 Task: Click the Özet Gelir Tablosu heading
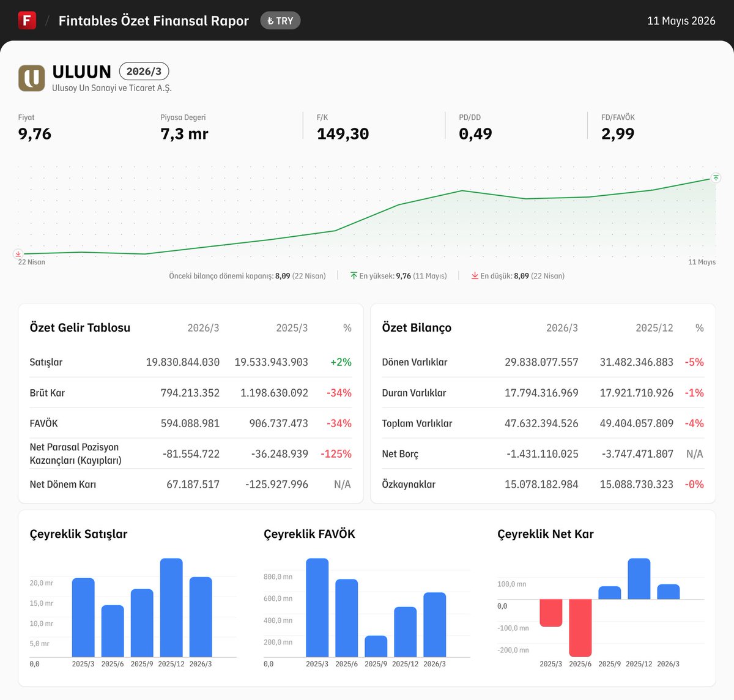pos(80,328)
